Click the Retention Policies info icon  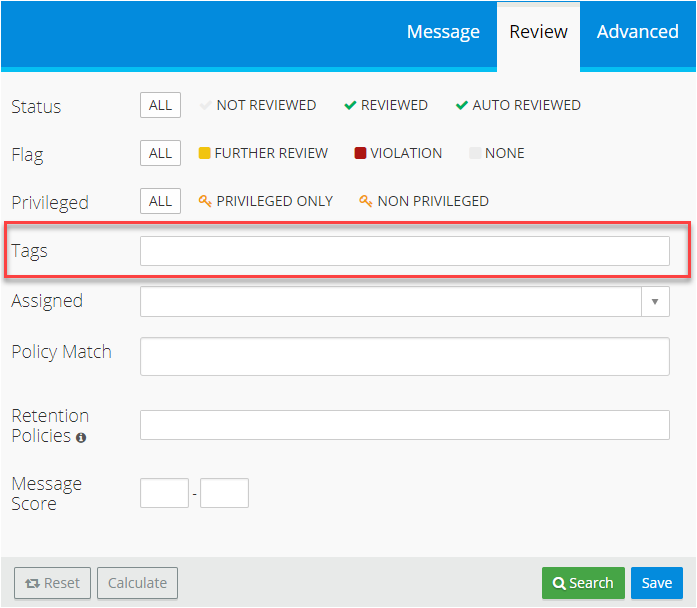(x=81, y=438)
